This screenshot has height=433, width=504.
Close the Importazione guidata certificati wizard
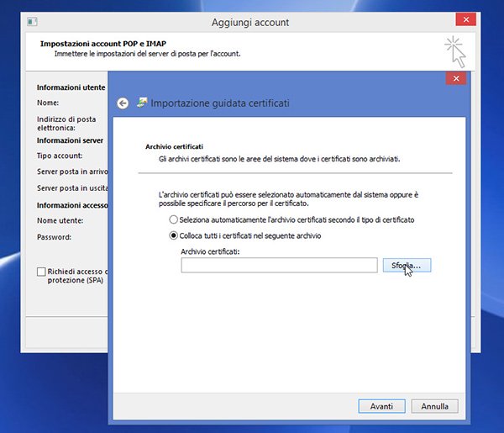(456, 78)
